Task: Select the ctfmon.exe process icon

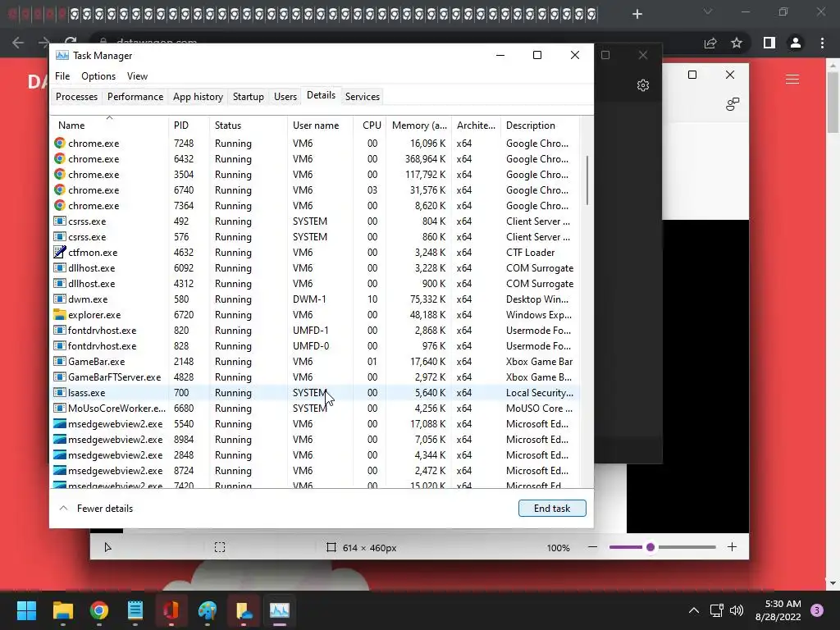Action: pos(59,252)
